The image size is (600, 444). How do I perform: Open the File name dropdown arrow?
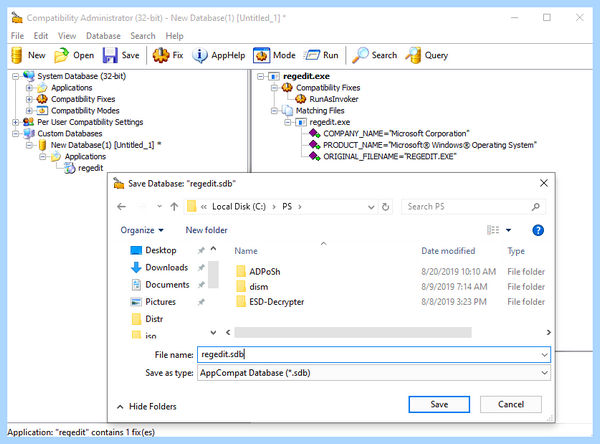pyautogui.click(x=544, y=355)
